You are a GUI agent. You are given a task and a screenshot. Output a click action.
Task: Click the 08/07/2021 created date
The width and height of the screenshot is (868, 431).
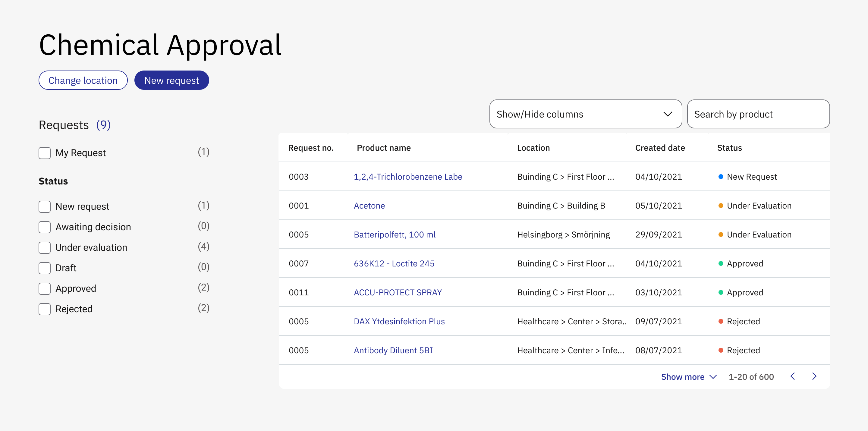659,351
